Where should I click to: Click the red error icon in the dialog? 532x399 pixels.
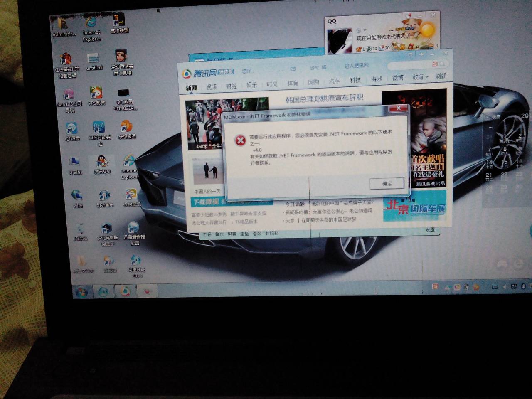(240, 140)
